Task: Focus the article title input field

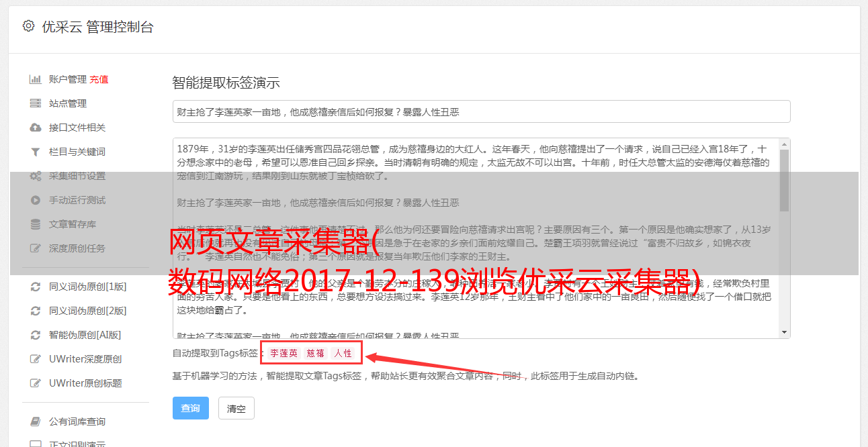Action: coord(481,111)
